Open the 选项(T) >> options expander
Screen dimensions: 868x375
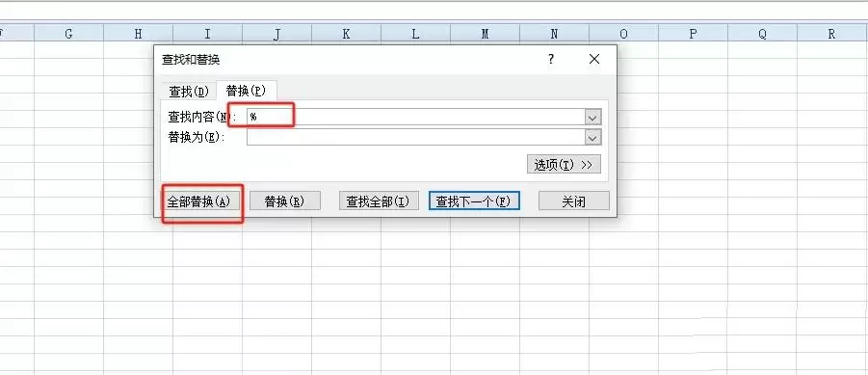click(x=564, y=165)
